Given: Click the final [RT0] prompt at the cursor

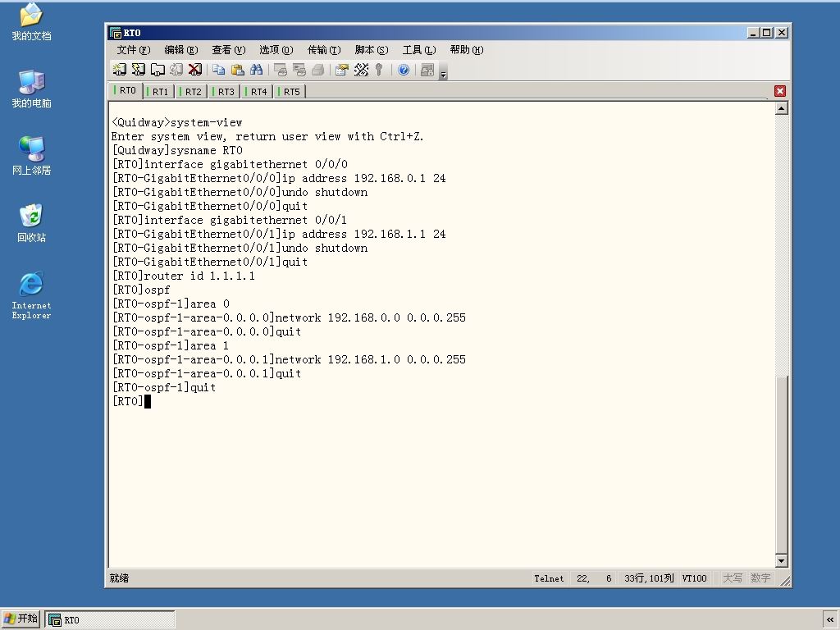Looking at the screenshot, I should point(127,401).
